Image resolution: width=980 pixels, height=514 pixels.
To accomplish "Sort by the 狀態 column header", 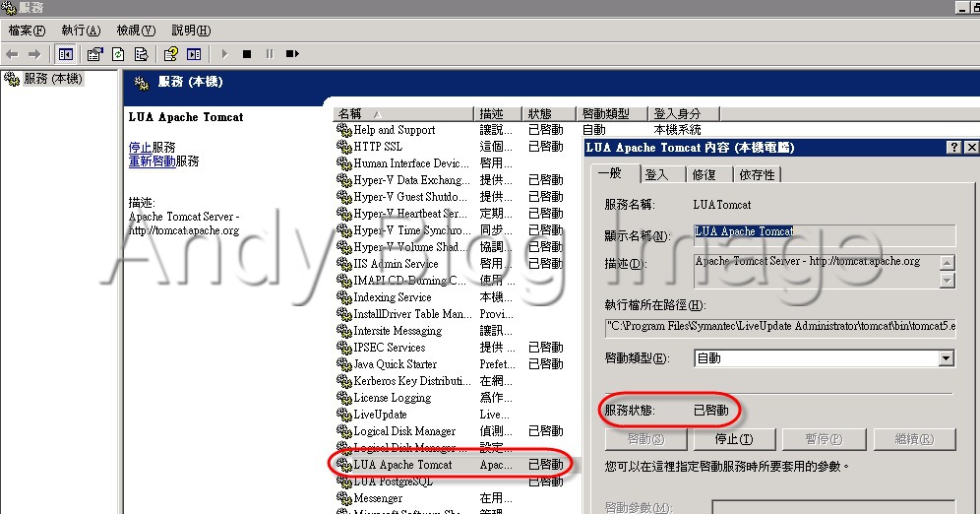I will coord(548,114).
